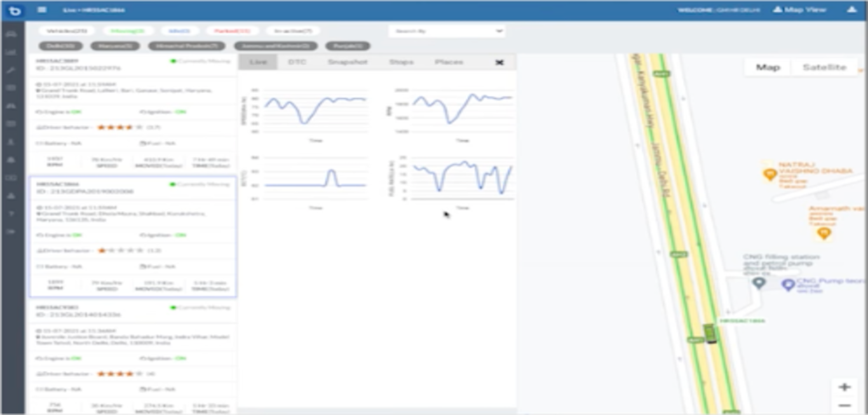Image resolution: width=868 pixels, height=415 pixels.
Task: Open the wrench icon in the sidebar
Action: pyautogui.click(x=11, y=69)
